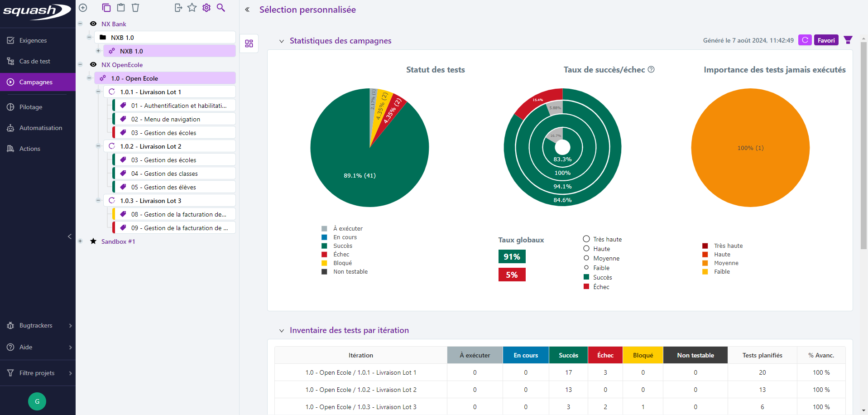868x415 pixels.
Task: Click the delete trash icon
Action: 135,8
